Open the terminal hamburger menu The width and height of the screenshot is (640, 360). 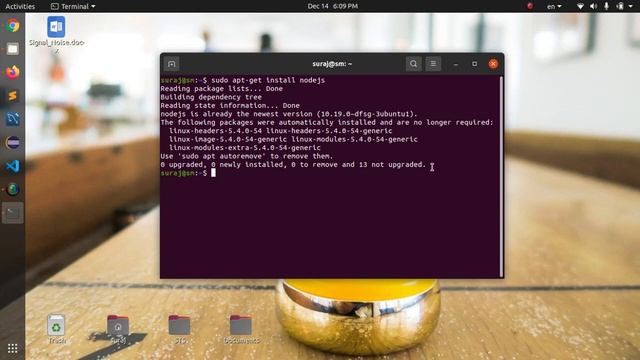click(433, 64)
